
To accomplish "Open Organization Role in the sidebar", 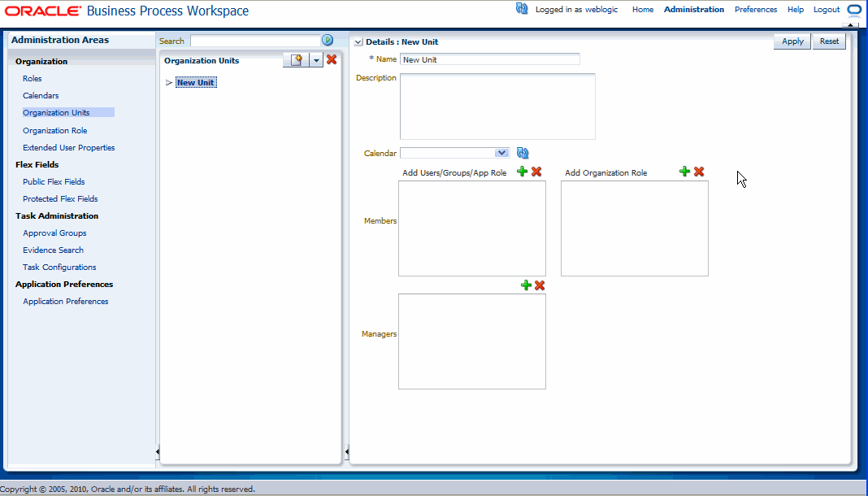I will tap(54, 131).
